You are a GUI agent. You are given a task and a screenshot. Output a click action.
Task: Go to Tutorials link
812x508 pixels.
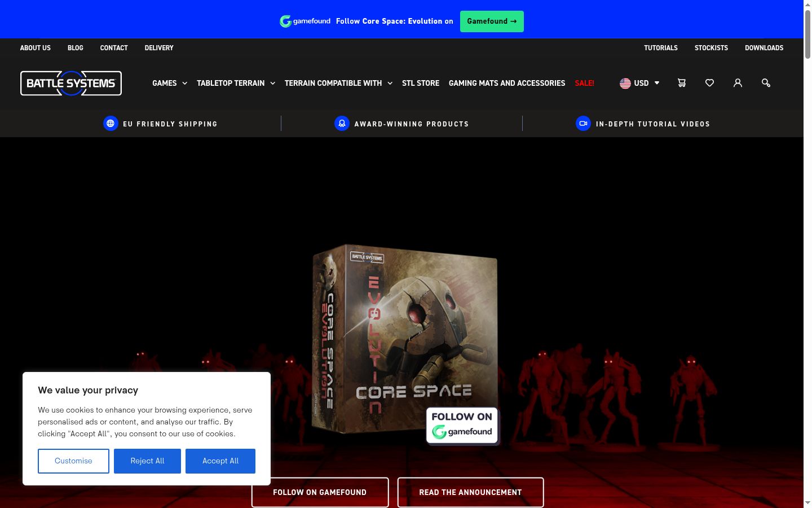(x=661, y=48)
